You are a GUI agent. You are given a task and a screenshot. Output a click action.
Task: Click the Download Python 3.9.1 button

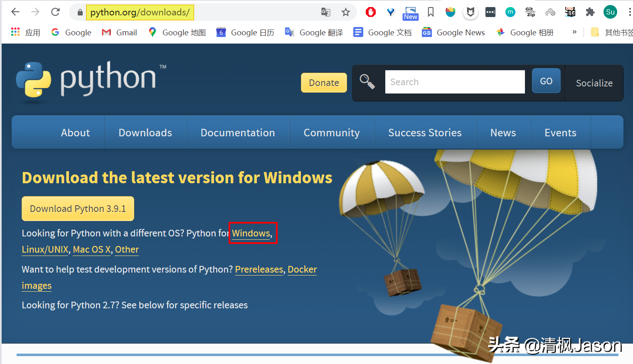(x=78, y=208)
